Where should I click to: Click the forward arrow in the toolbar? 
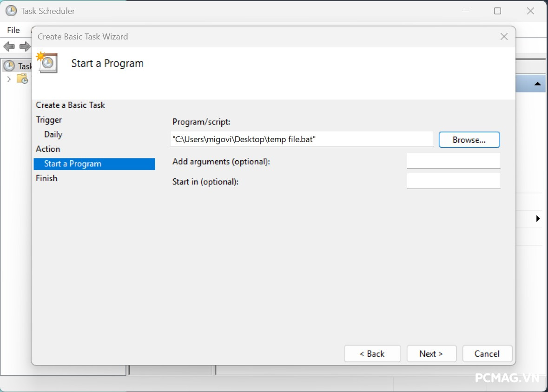[25, 46]
